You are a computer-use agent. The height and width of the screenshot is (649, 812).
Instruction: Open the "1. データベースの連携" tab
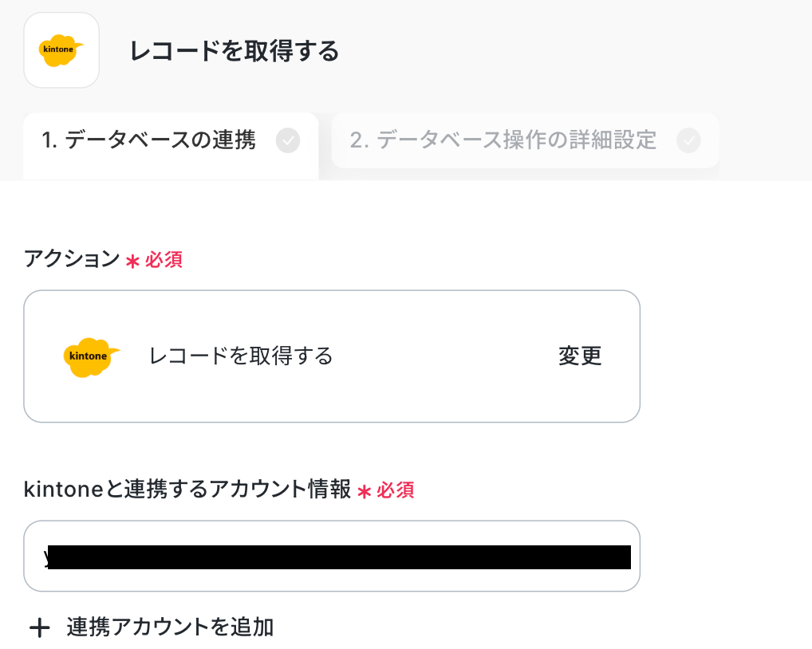[x=149, y=141]
